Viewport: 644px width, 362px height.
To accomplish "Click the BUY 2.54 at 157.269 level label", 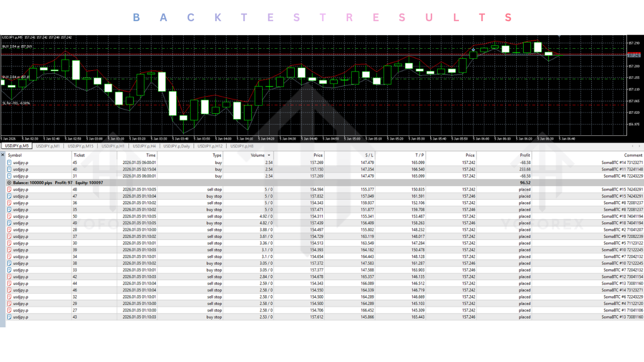I will 17,46.
